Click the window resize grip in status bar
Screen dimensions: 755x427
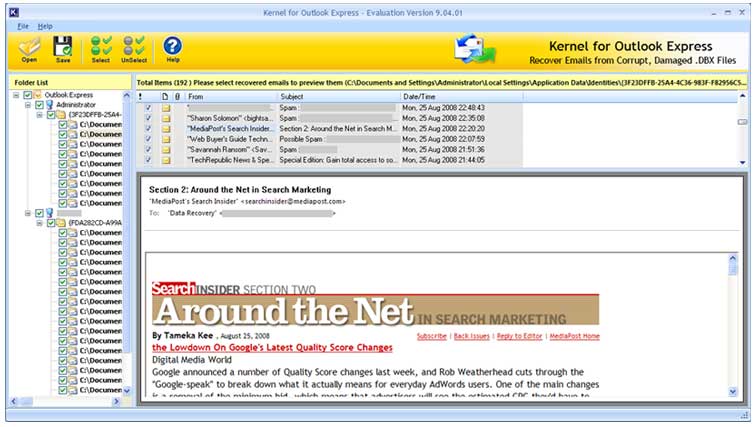point(744,415)
